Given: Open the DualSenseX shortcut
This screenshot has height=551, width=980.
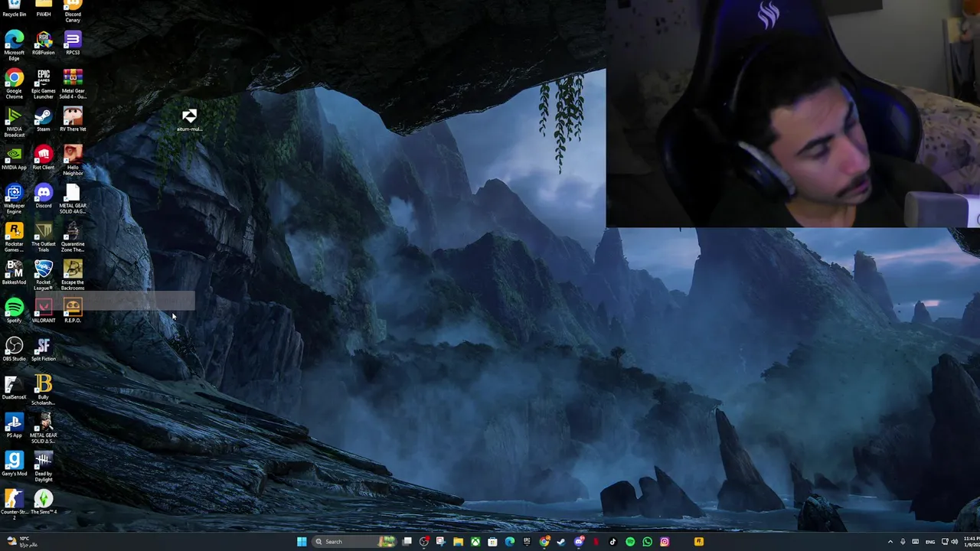Looking at the screenshot, I should [14, 387].
